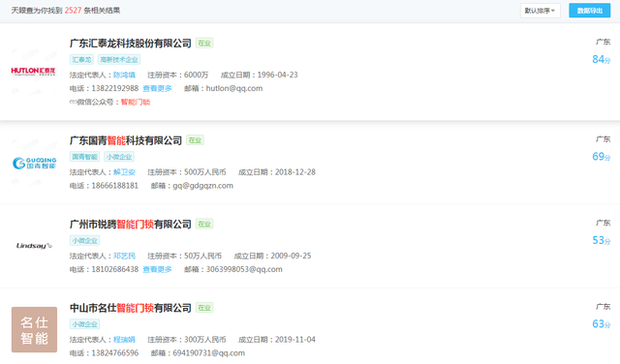Image resolution: width=620 pixels, height=364 pixels.
Task: Click 查看更多 next to phone 18102686438
Action: [157, 269]
